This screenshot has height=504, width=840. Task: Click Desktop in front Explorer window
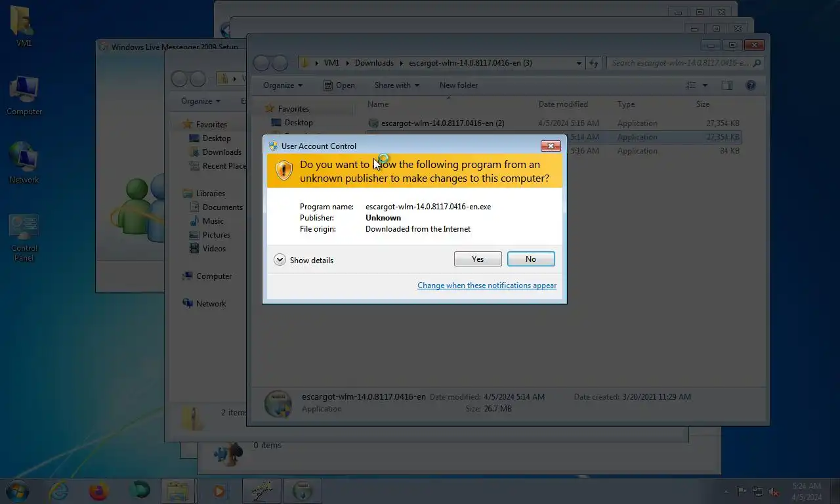299,123
